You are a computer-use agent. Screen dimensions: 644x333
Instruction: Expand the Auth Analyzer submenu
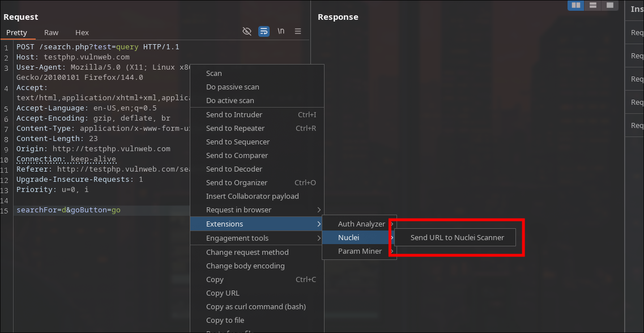(361, 224)
